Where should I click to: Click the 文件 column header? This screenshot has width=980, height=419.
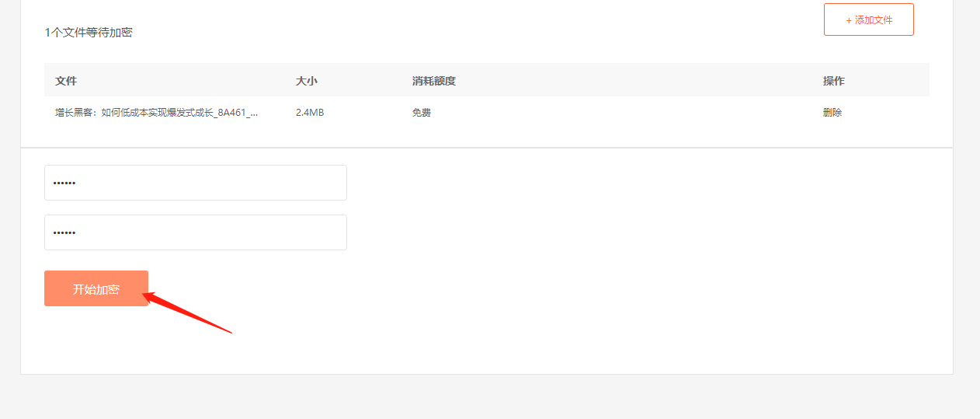click(x=66, y=81)
